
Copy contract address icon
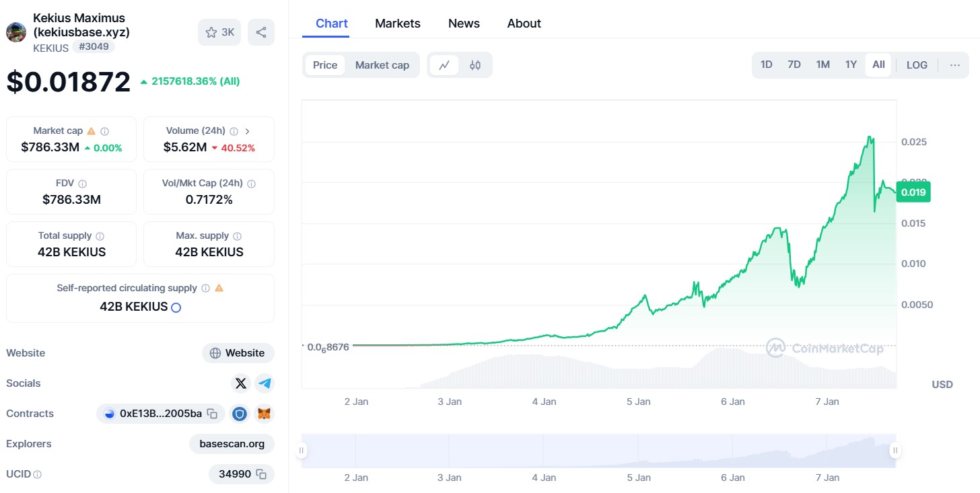pos(212,414)
